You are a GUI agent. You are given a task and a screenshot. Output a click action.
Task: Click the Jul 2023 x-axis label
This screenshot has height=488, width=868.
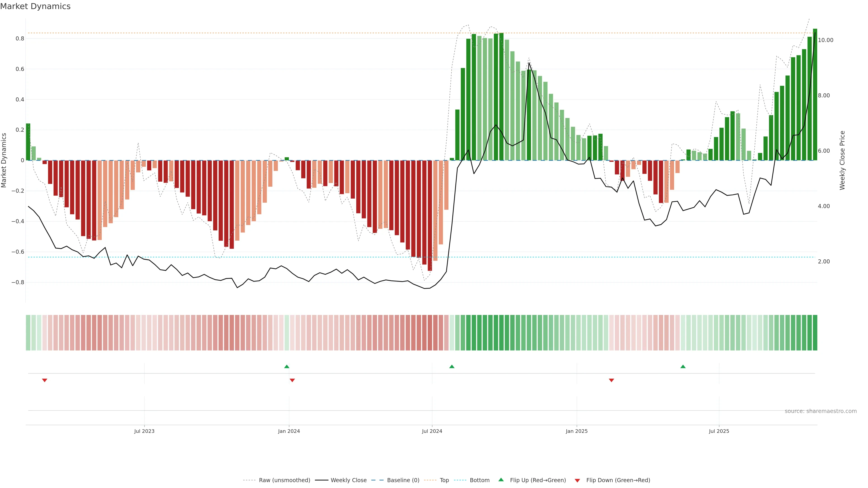point(144,431)
